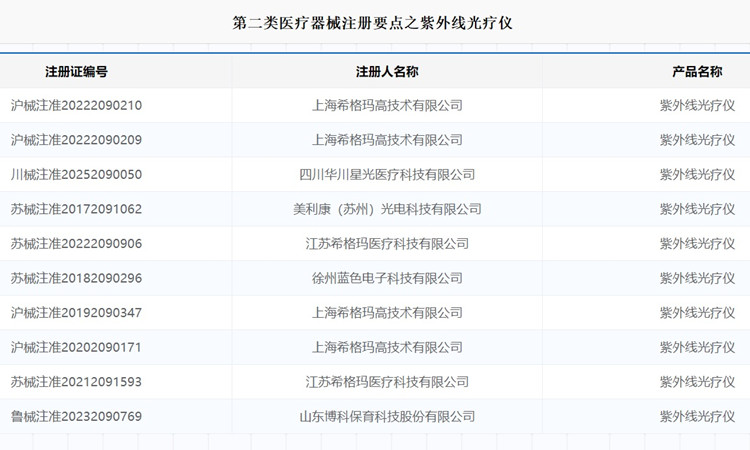Click 紫外线光疗仪 in row 苏械注准20182090296
Image resolution: width=750 pixels, height=450 pixels.
pos(697,278)
